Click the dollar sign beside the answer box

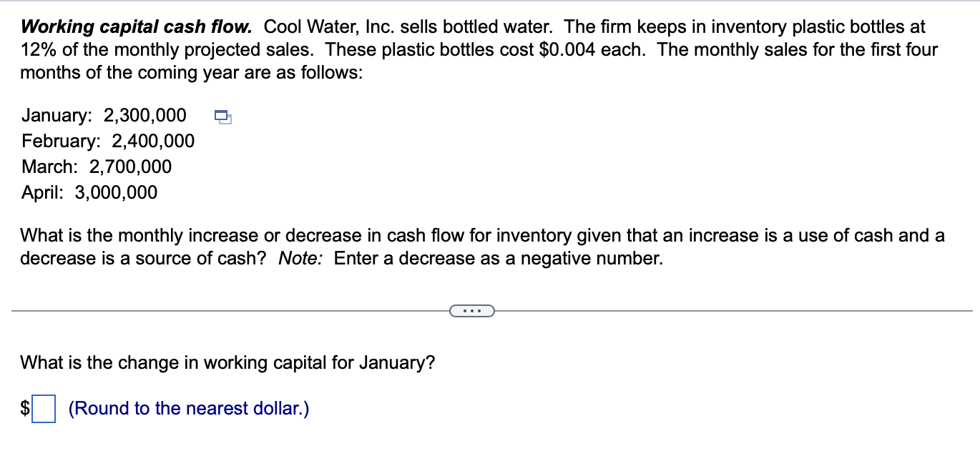(25, 409)
